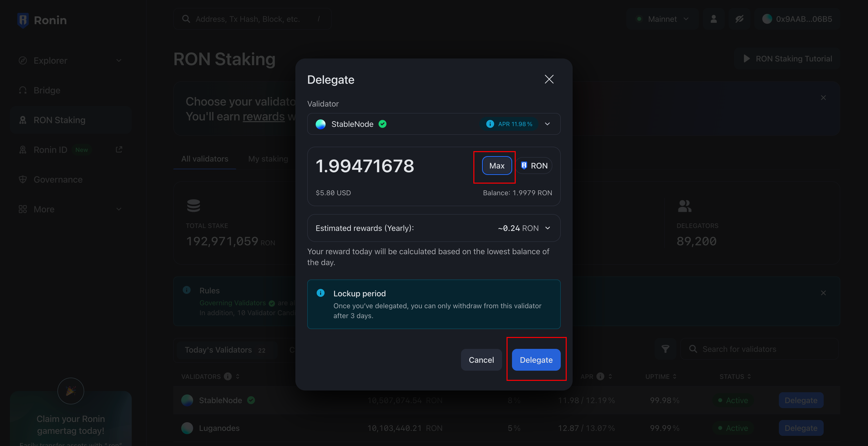This screenshot has width=868, height=446.
Task: Click the Bridge icon in sidebar
Action: pos(23,90)
